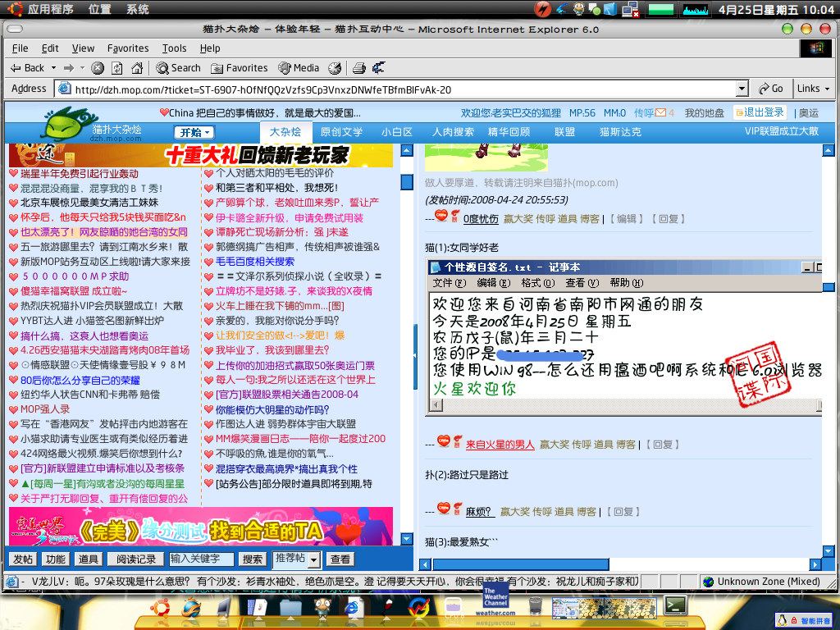Image resolution: width=840 pixels, height=630 pixels.
Task: Click the Stop loading icon in IE toolbar
Action: pos(98,68)
